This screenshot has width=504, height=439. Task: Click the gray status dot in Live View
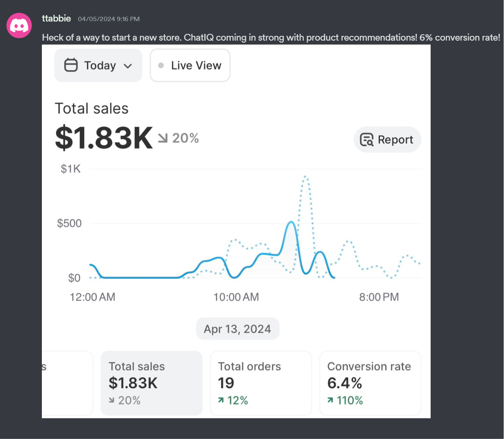click(161, 65)
